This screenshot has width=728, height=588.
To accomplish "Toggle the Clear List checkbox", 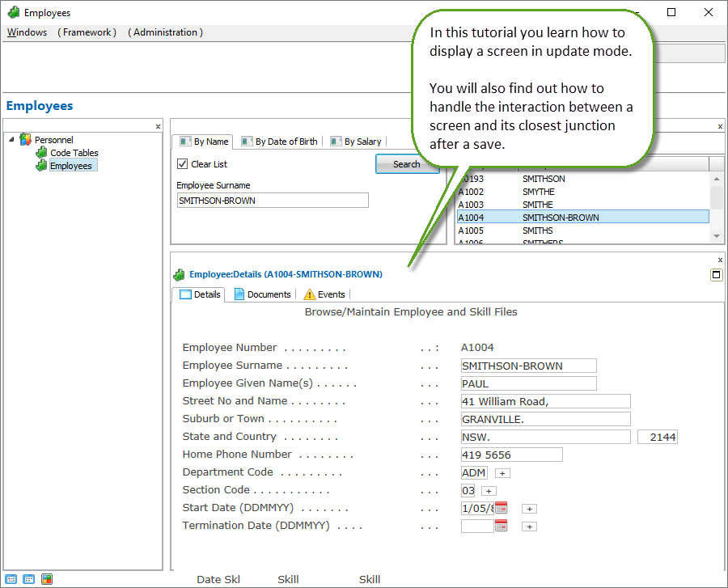I will (x=183, y=164).
